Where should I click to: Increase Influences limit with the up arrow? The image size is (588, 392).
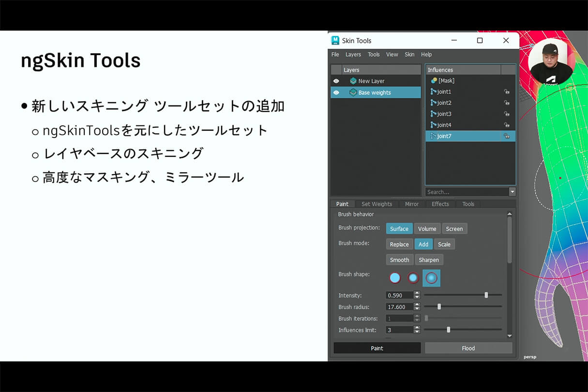(417, 328)
